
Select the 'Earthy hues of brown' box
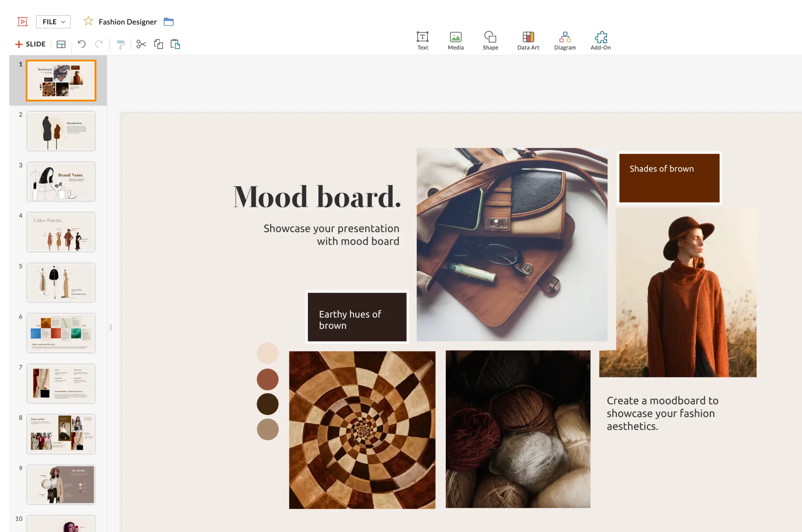tap(357, 317)
